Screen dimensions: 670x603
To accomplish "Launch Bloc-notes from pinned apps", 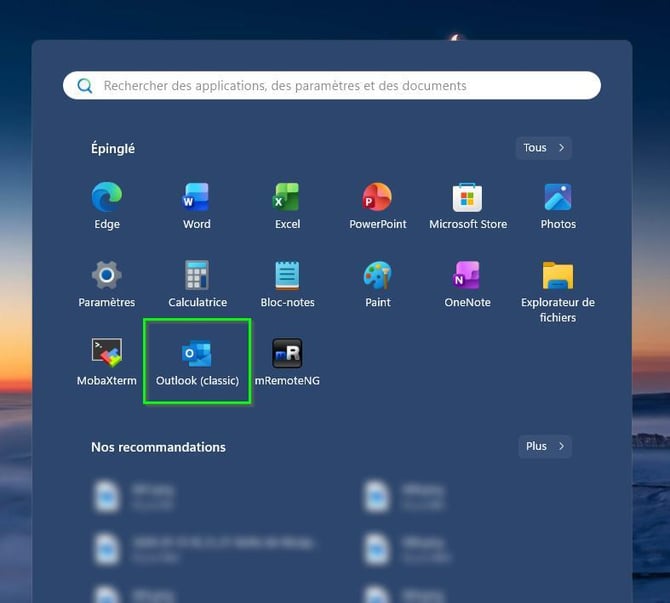I will pyautogui.click(x=287, y=284).
